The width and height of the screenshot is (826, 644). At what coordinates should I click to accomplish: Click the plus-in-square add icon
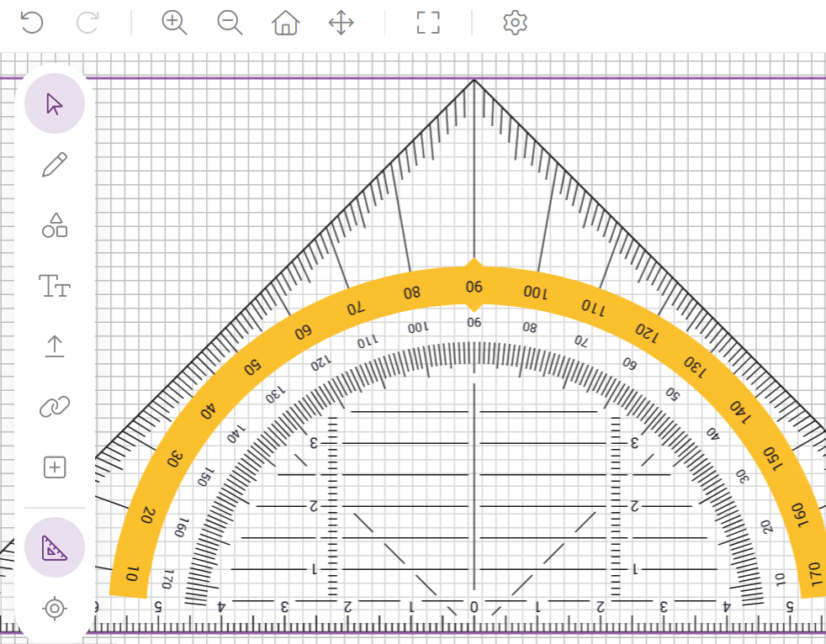point(55,467)
